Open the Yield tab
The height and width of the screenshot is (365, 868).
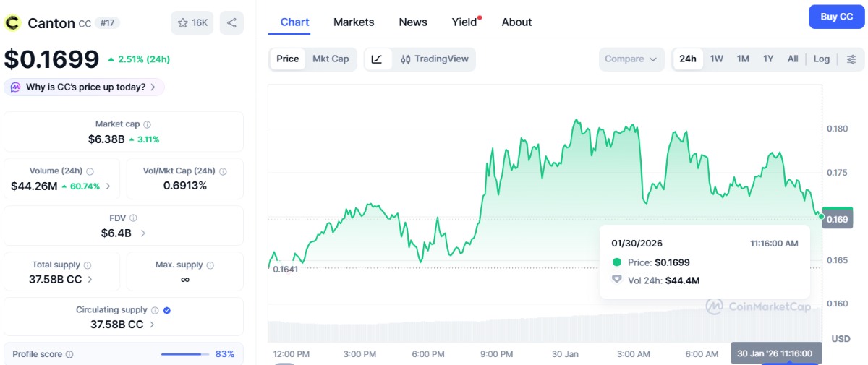[464, 22]
